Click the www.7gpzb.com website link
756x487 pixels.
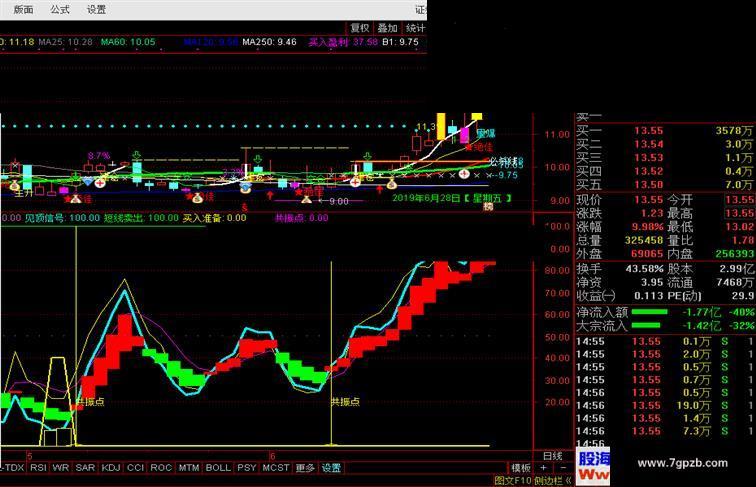(x=682, y=463)
